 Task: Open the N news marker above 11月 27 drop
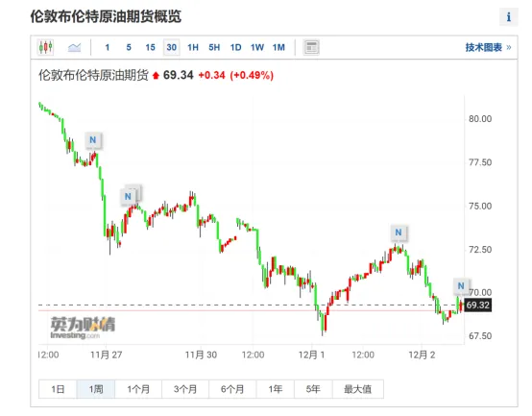tap(92, 140)
